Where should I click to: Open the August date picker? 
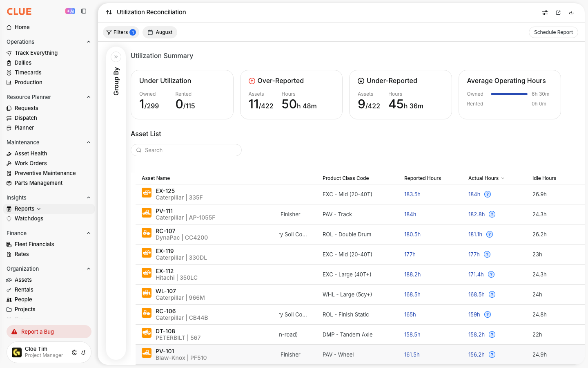[160, 32]
